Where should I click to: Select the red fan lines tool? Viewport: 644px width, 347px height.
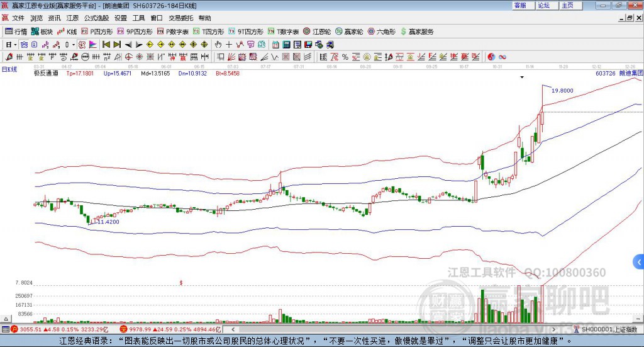click(231, 57)
